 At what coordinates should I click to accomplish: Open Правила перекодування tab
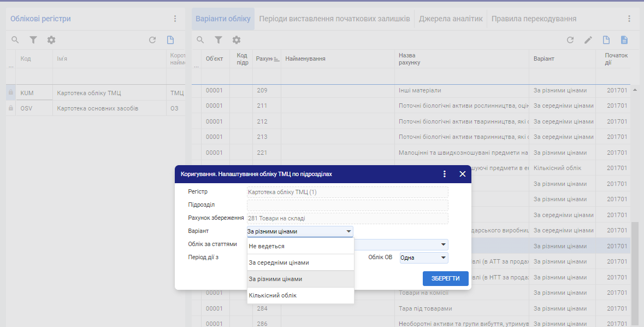[534, 19]
